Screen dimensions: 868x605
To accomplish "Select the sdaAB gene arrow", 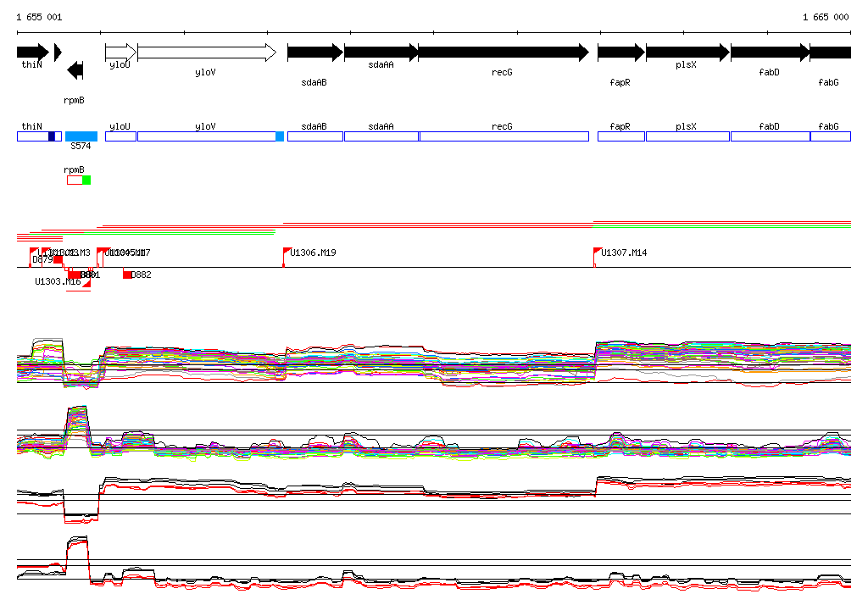I will click(x=314, y=53).
